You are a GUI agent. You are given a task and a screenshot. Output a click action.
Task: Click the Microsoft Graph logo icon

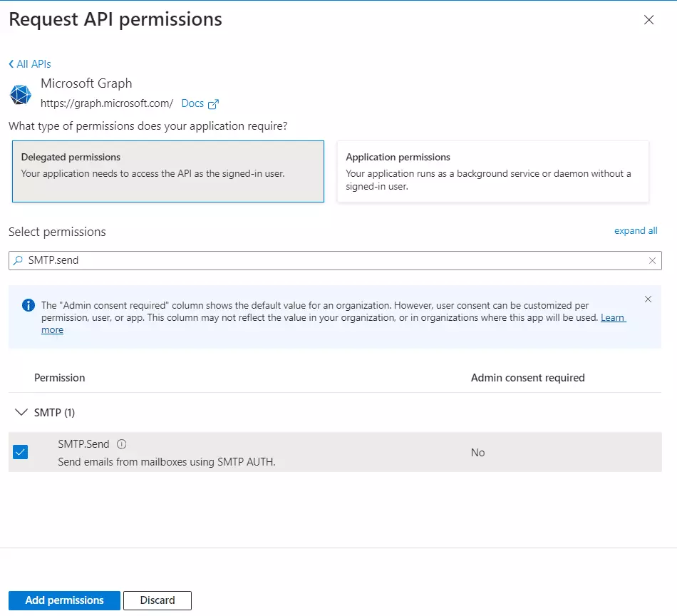tap(20, 93)
